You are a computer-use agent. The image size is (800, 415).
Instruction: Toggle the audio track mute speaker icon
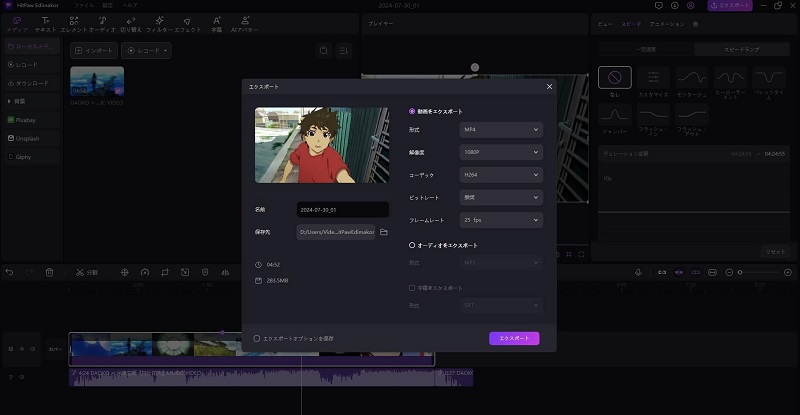click(21, 377)
